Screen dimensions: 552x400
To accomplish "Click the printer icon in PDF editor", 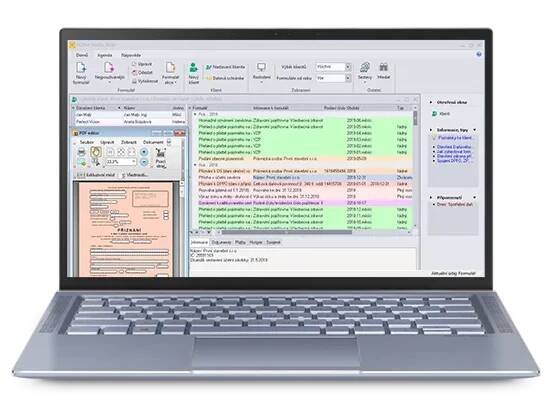I will pyautogui.click(x=81, y=152).
